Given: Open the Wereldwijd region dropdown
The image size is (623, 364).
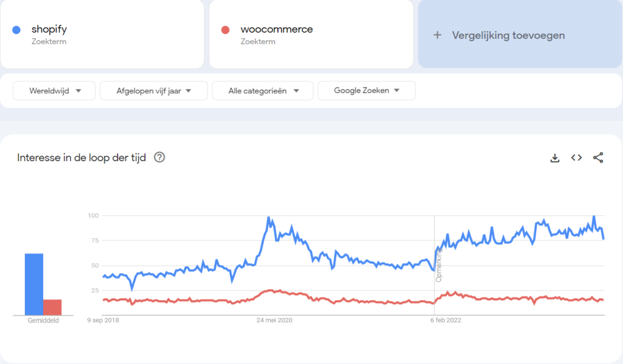Looking at the screenshot, I should coord(54,91).
